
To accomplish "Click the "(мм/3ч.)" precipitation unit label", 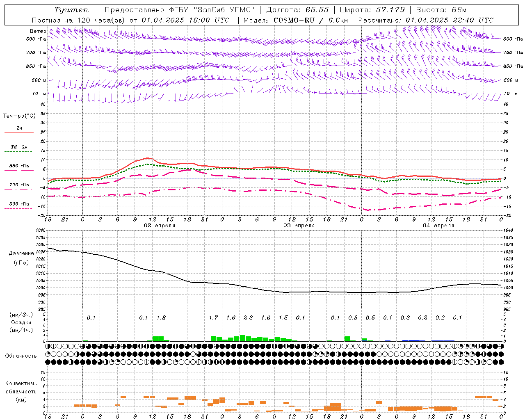I will [21, 315].
